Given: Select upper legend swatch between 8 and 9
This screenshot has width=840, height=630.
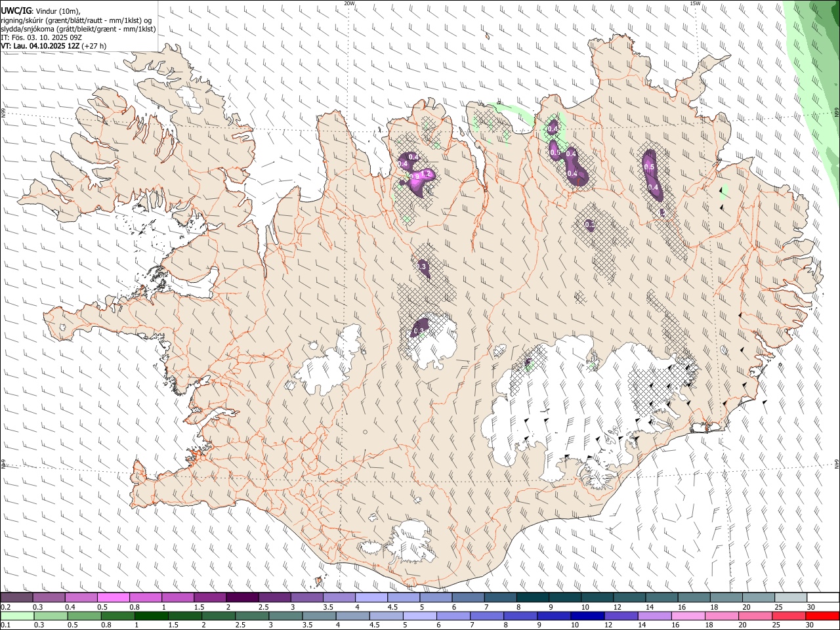Looking at the screenshot, I should pos(532,597).
